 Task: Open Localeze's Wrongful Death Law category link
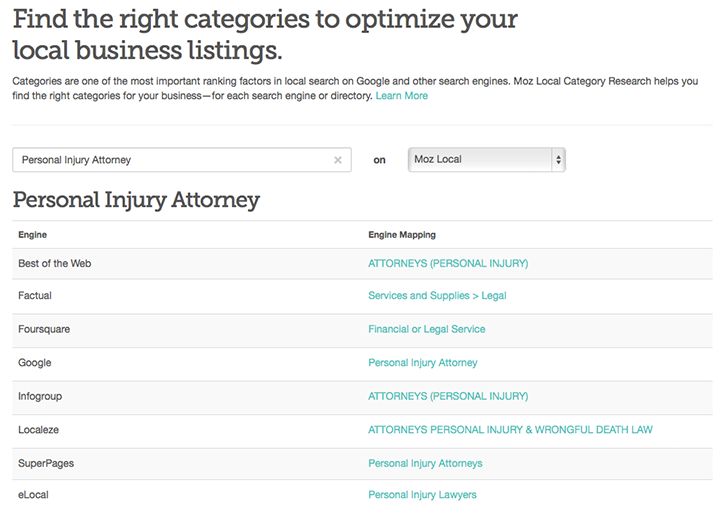point(510,430)
